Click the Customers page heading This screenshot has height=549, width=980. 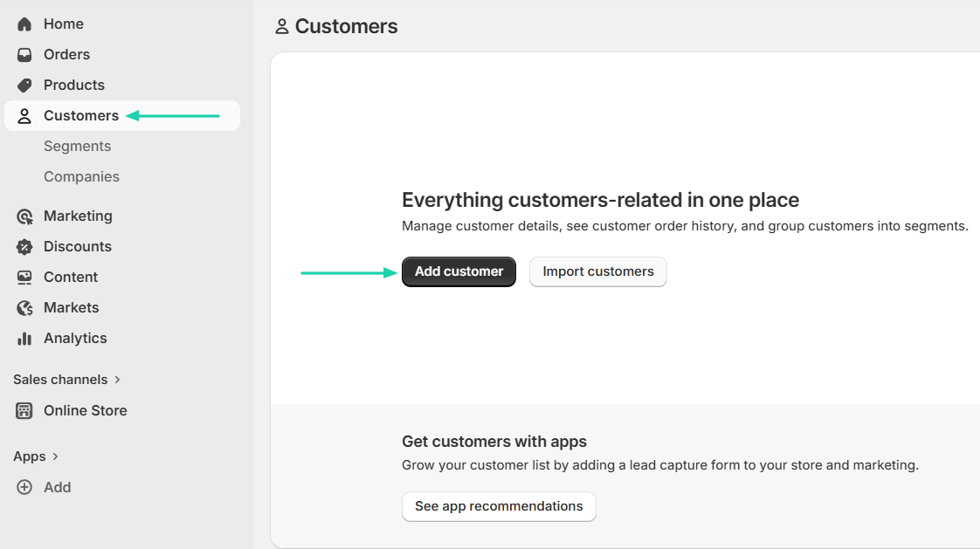coord(346,26)
